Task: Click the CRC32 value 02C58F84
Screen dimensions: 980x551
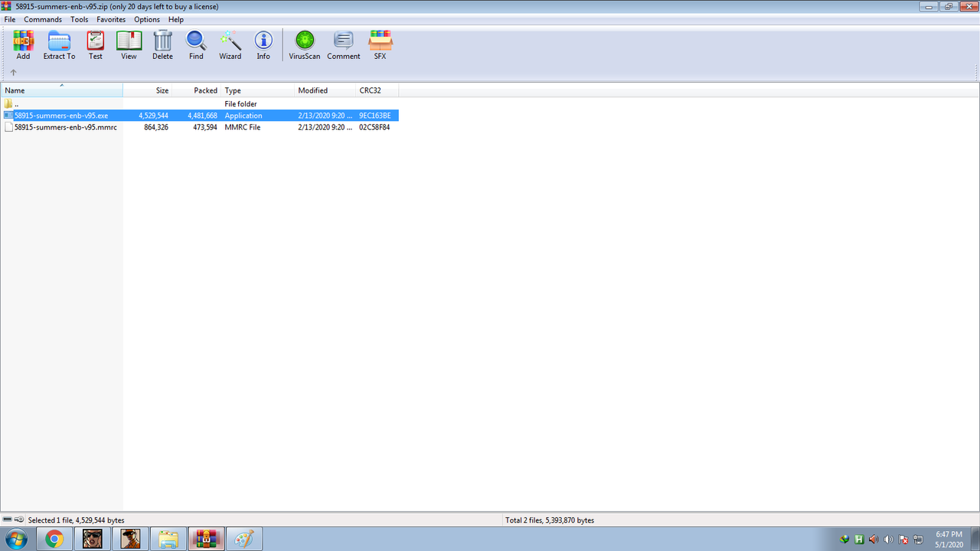Action: click(x=374, y=127)
